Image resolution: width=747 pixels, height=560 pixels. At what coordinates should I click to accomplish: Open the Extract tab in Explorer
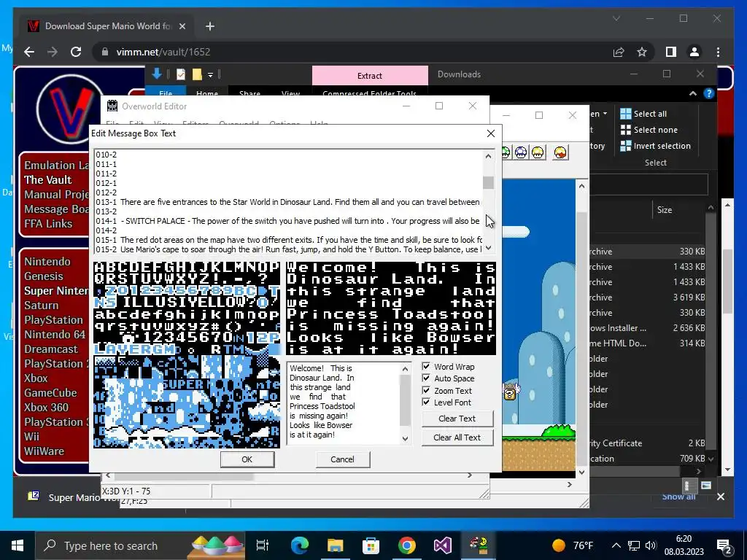(x=370, y=75)
